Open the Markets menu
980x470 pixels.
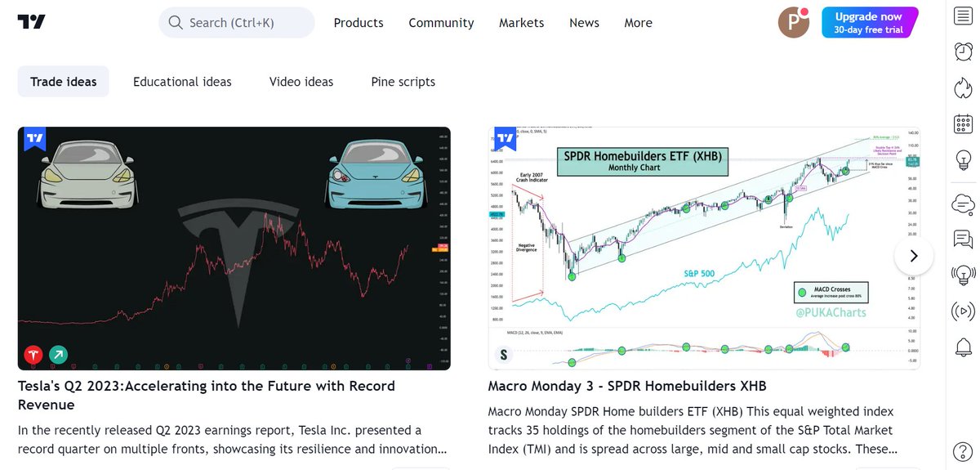tap(522, 23)
